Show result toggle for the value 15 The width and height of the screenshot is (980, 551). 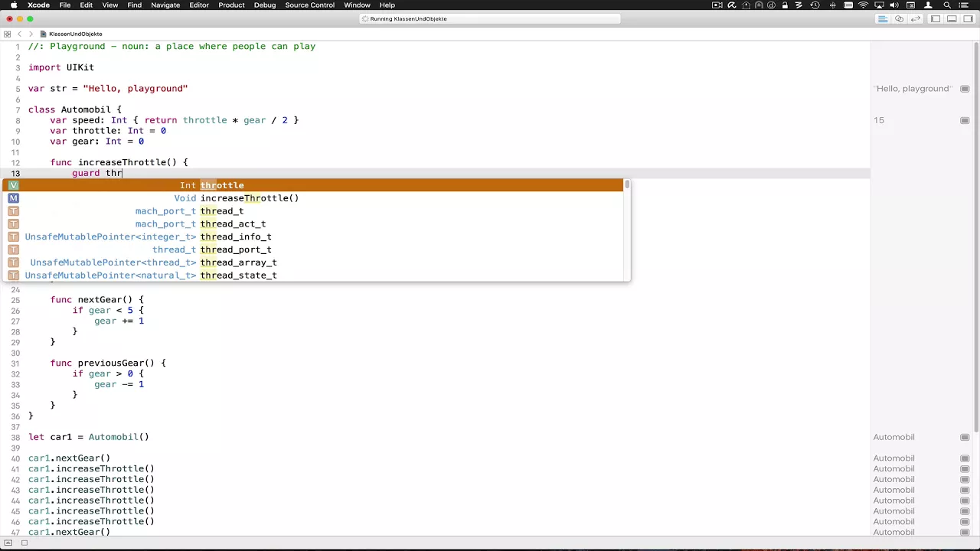965,120
